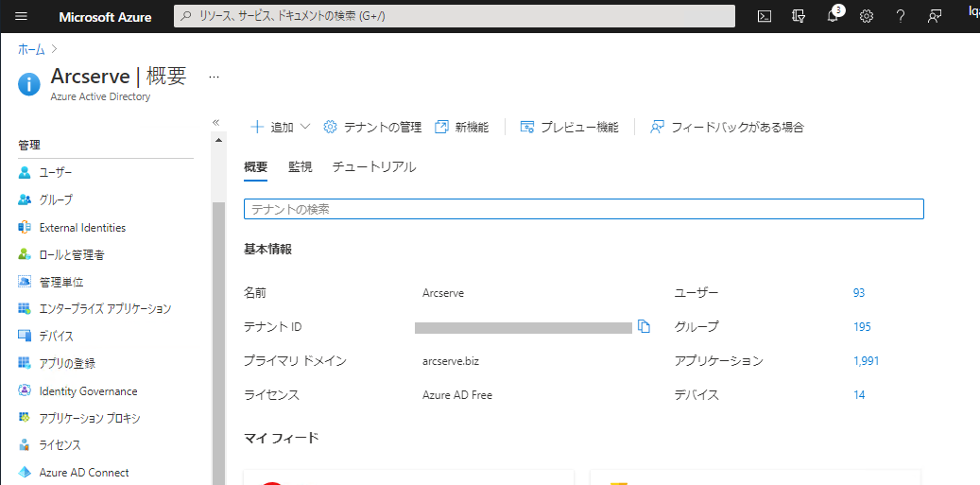
Task: Click the Microsoft Azure home logo
Action: pos(105,17)
